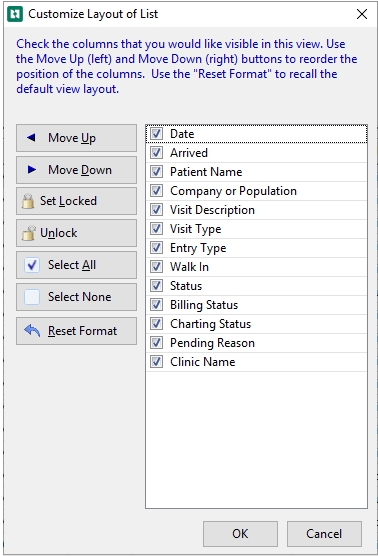Screen dimensions: 378x556
Task: Highlight the Pending Reason list item
Action: [256, 343]
